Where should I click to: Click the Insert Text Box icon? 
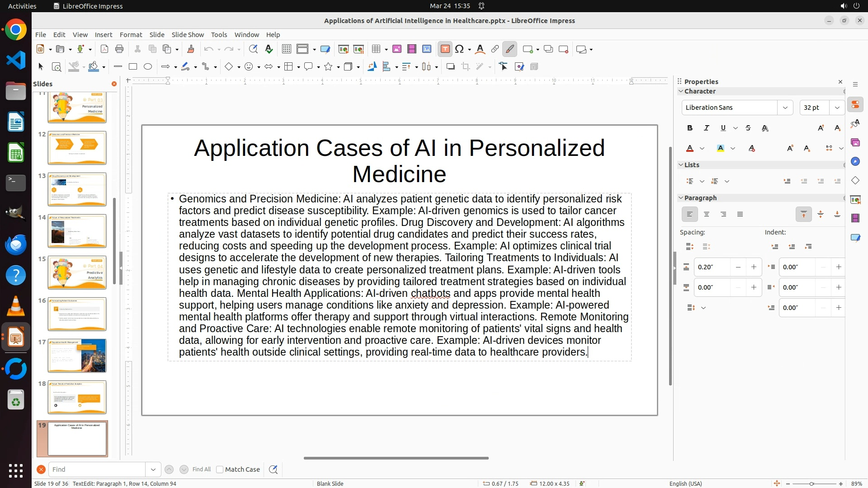coord(445,49)
